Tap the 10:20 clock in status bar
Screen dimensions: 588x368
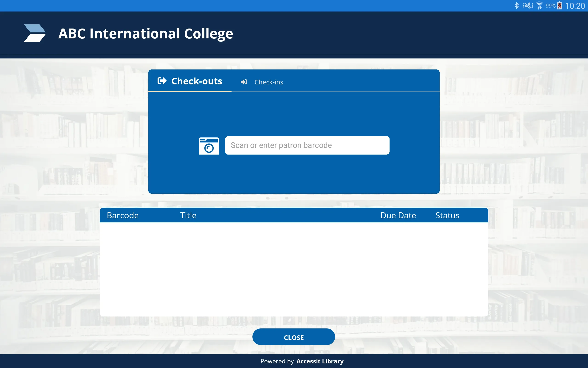575,6
